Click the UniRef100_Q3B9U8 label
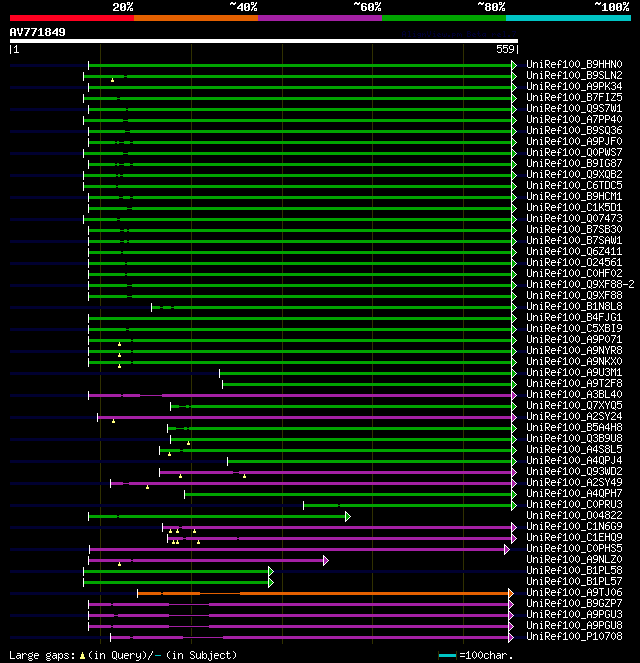Viewport: 640px width, 663px height. [x=574, y=438]
